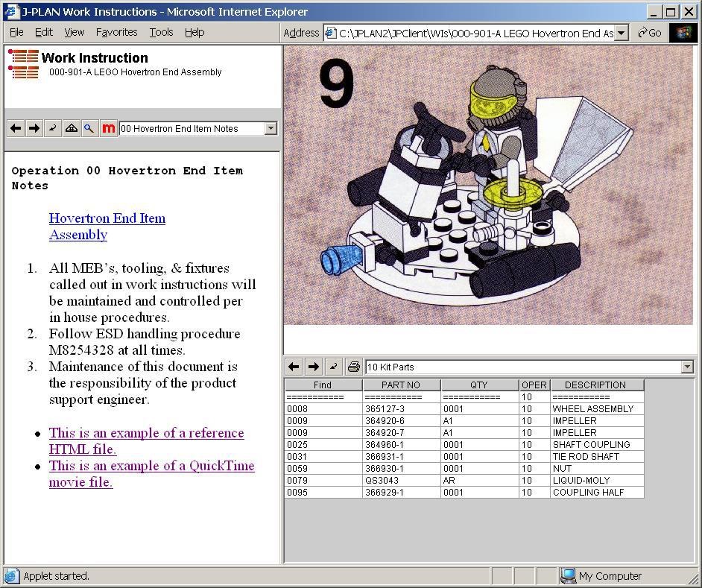Screen dimensions: 702x588
Task: Select the COUPLING HALF description cell
Action: click(x=597, y=492)
